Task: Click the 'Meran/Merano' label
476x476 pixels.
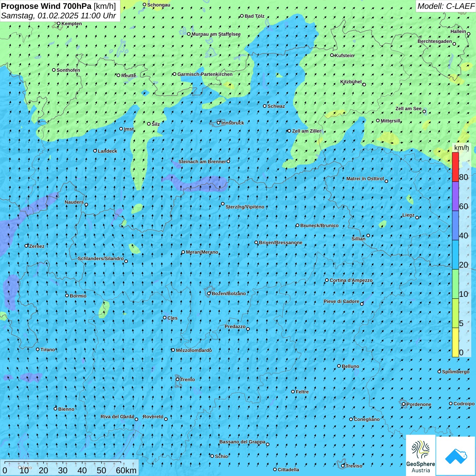Action: click(202, 252)
